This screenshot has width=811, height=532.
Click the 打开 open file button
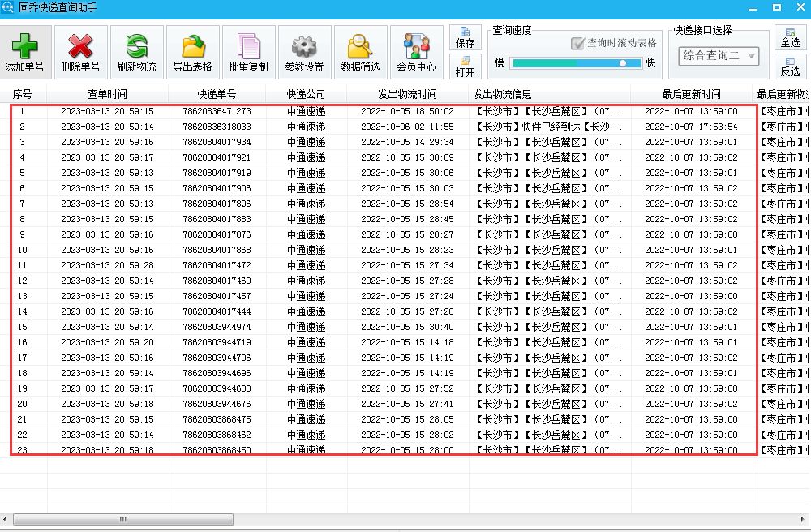tap(466, 66)
